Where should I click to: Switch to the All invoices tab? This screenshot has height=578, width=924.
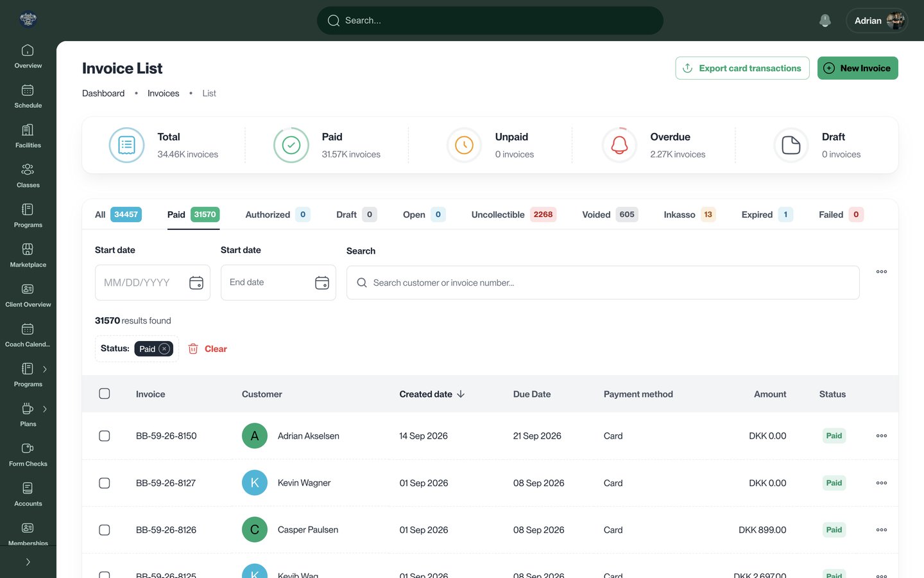118,215
